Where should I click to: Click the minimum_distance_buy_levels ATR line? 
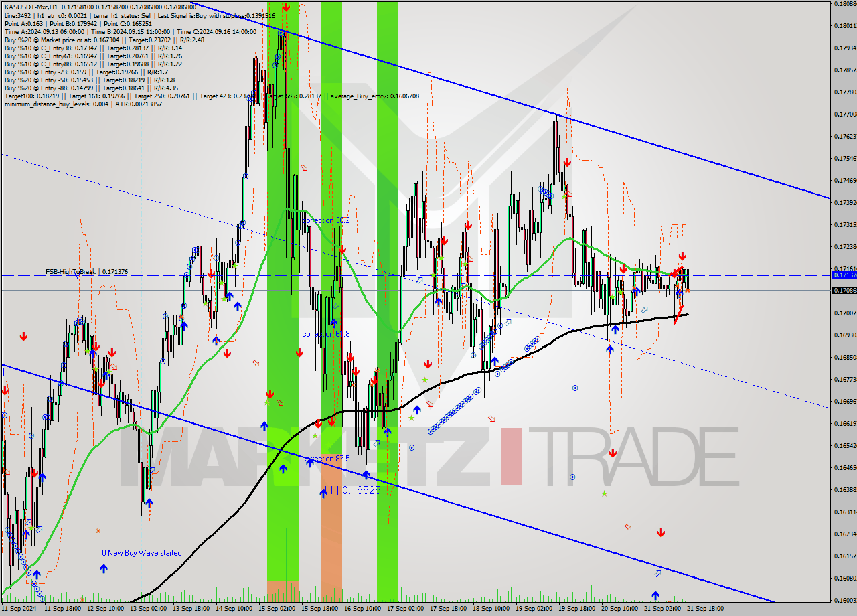(82, 104)
